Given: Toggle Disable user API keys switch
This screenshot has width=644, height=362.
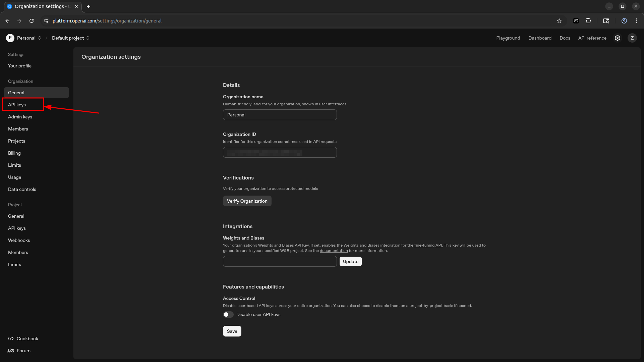Looking at the screenshot, I should (x=228, y=315).
